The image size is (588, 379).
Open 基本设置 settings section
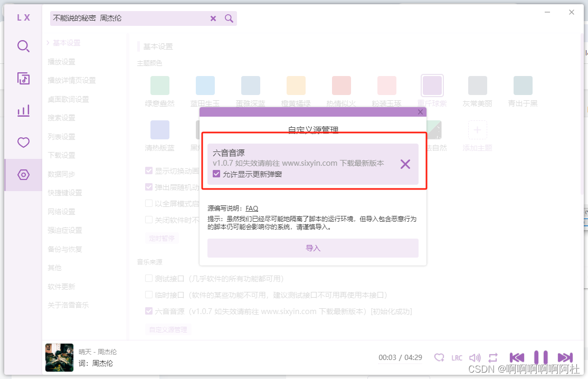[67, 43]
